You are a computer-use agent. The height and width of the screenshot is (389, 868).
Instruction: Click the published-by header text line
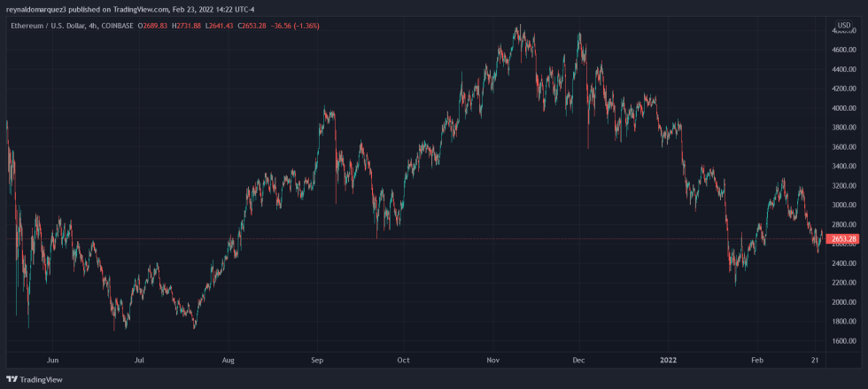(131, 10)
